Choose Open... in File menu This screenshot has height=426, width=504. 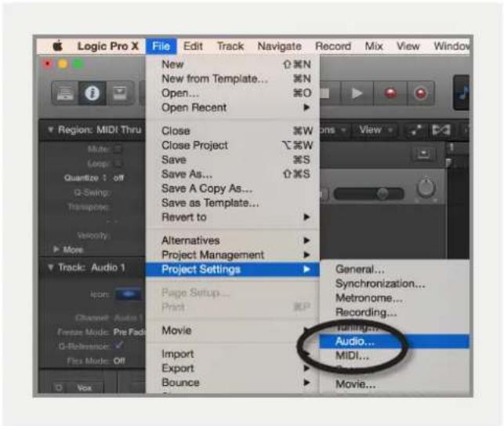tap(232, 93)
